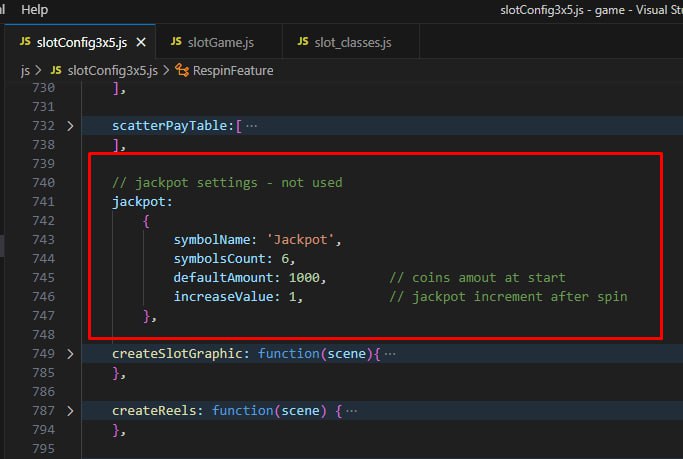Viewport: 683px width, 459px height.
Task: Open the Help menu
Action: 34,9
